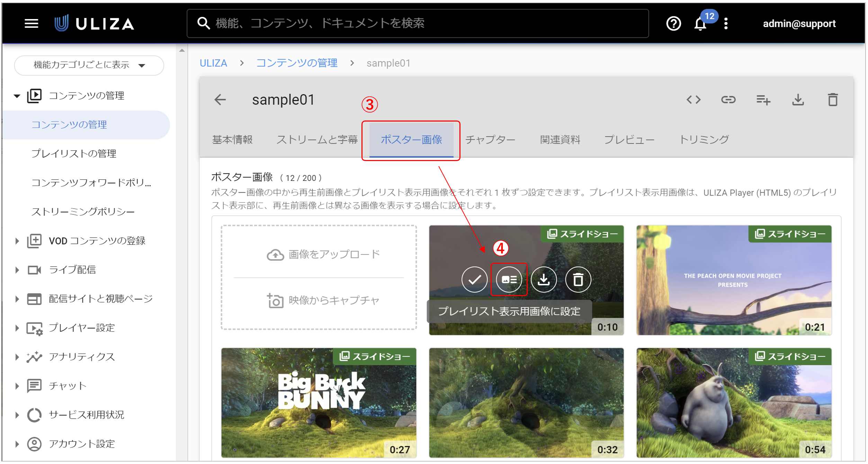Collapse the コンテンツの管理 tree section
Screen dimensions: 868x464
point(17,96)
